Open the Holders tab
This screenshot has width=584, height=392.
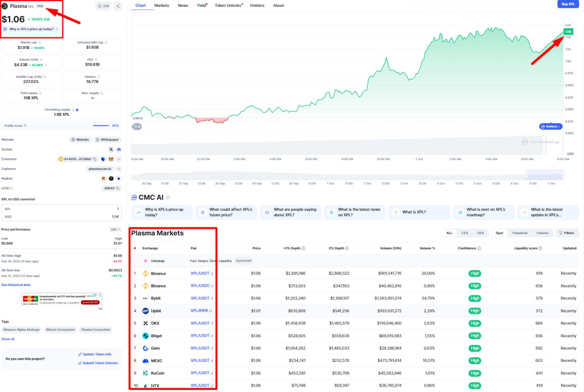tap(257, 5)
